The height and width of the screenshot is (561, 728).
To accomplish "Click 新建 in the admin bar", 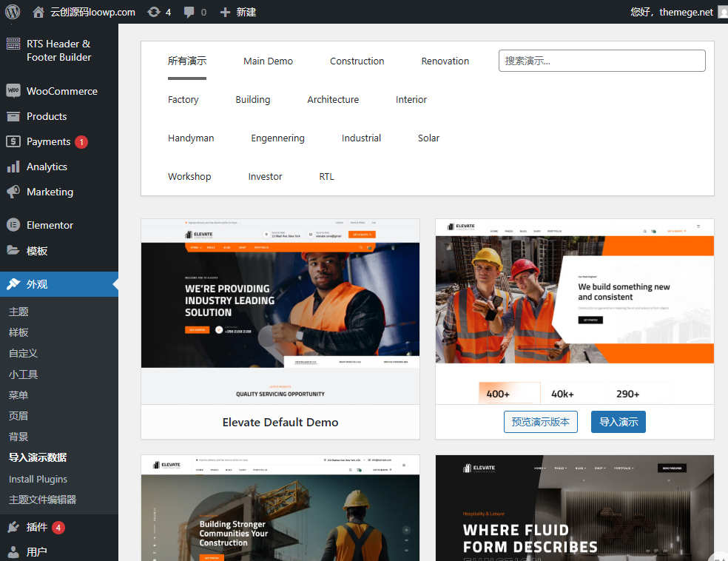I will (x=246, y=12).
